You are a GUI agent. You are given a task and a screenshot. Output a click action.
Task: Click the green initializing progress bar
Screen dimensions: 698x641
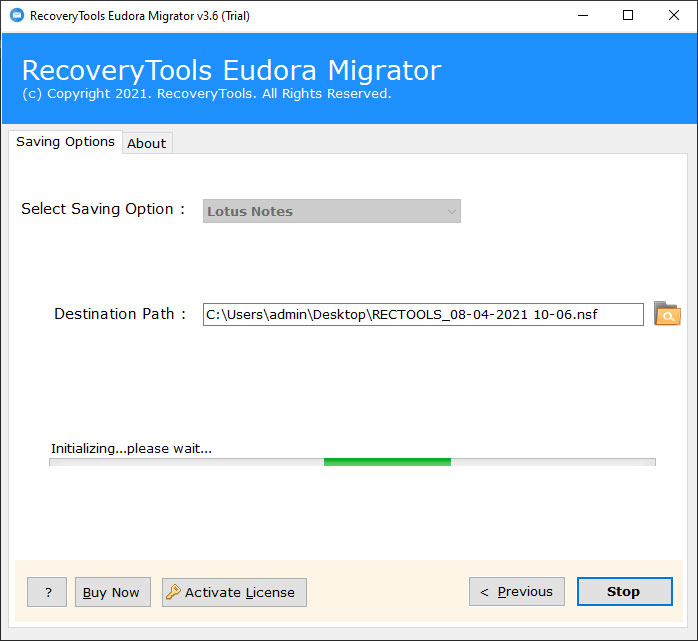pyautogui.click(x=352, y=462)
